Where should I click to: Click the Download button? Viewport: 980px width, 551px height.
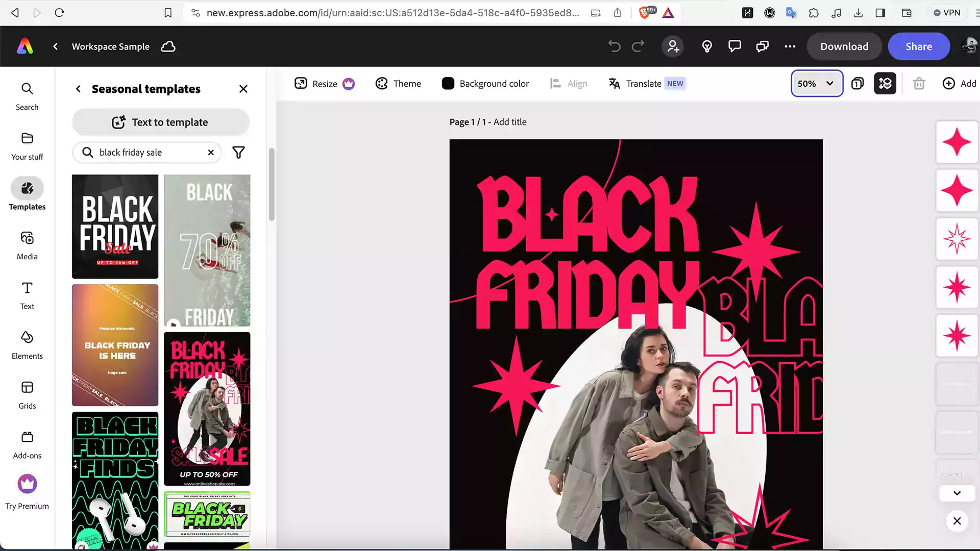tap(844, 46)
